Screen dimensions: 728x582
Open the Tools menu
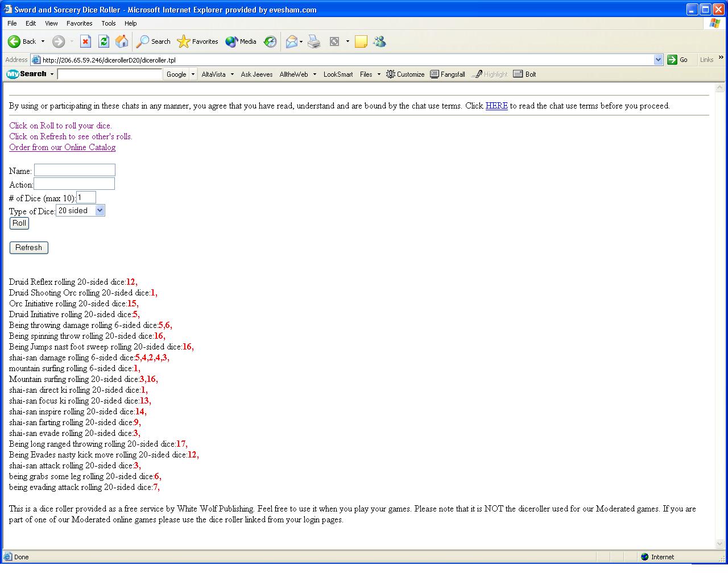pos(108,23)
